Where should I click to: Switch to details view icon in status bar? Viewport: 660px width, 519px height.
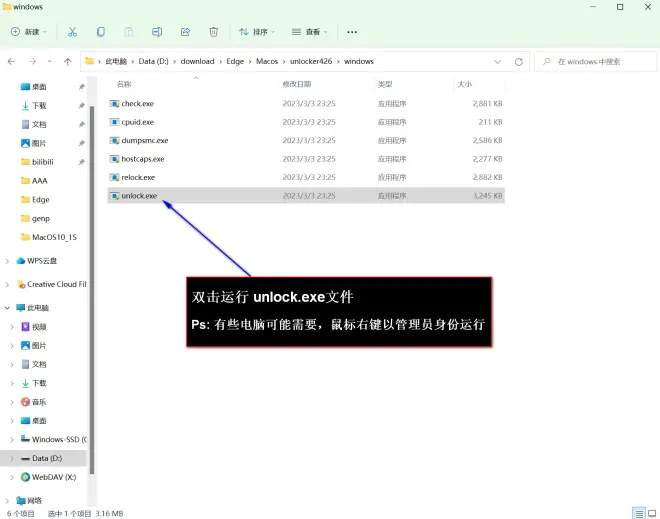pos(639,513)
